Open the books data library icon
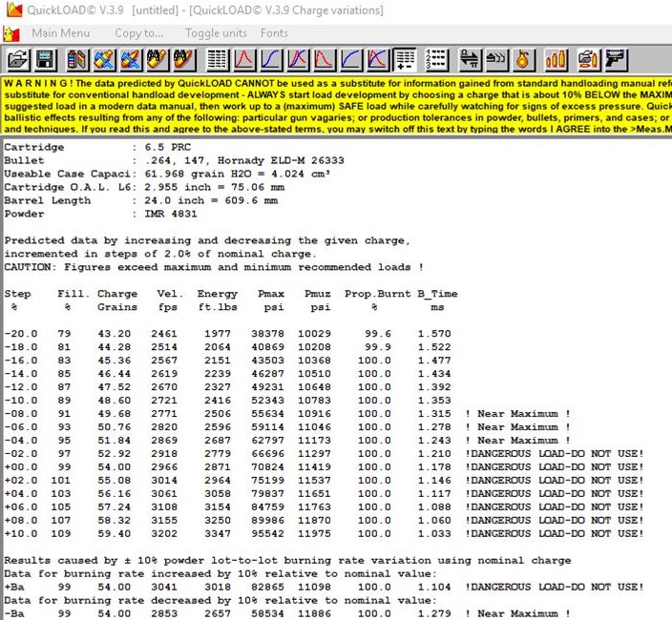This screenshot has height=620, width=672. tap(77, 59)
